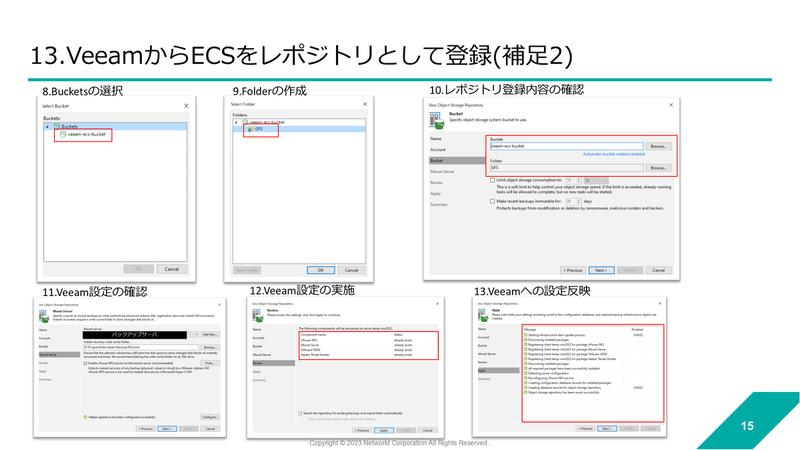Click the Buckets root bucket icon

57,126
